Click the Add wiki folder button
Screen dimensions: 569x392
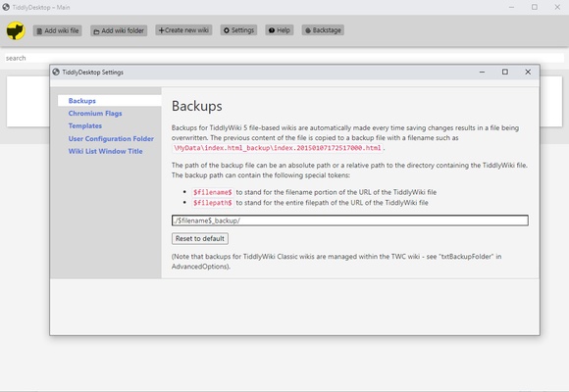[119, 30]
